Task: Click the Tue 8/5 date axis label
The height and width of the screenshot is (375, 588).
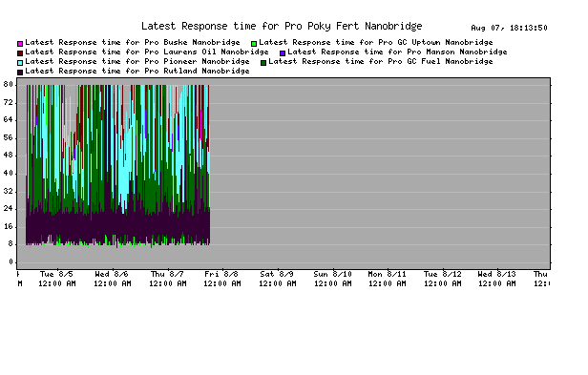Action: (x=56, y=274)
